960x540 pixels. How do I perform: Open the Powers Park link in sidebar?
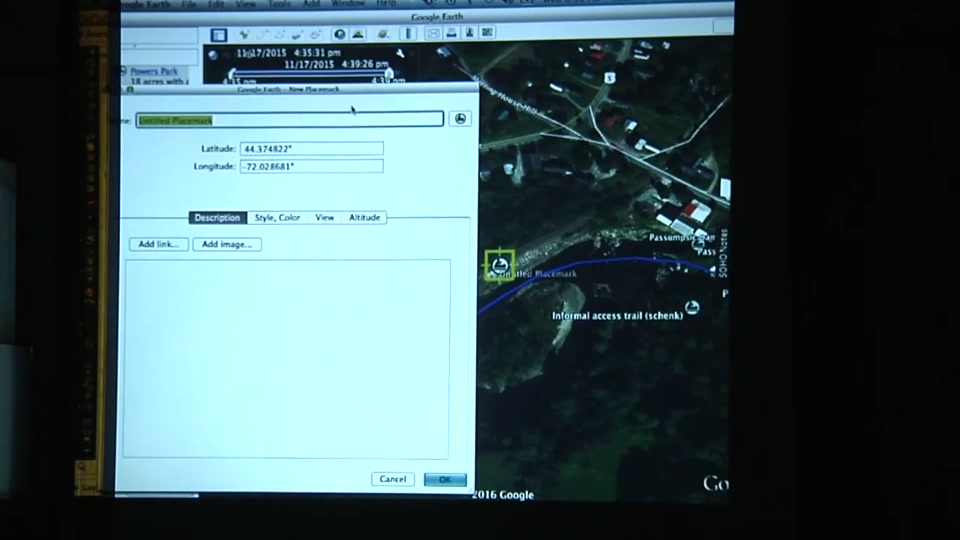154,71
